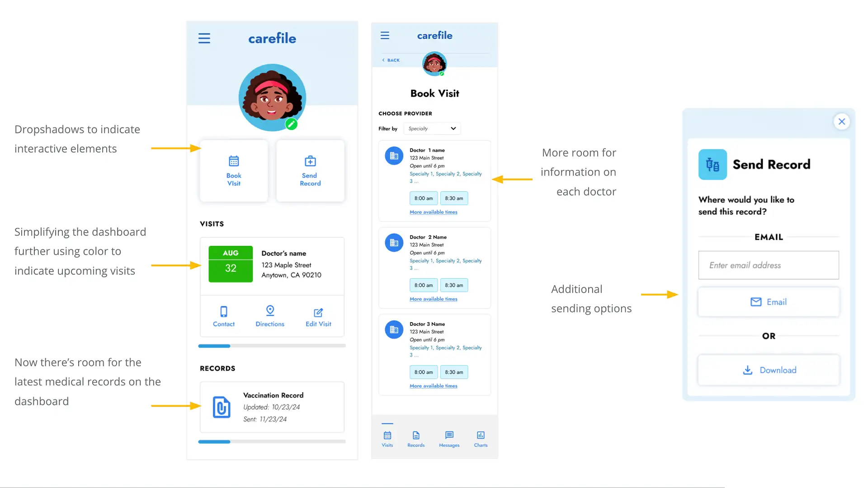
Task: Expand More available times for Doctor 3
Action: pyautogui.click(x=434, y=386)
